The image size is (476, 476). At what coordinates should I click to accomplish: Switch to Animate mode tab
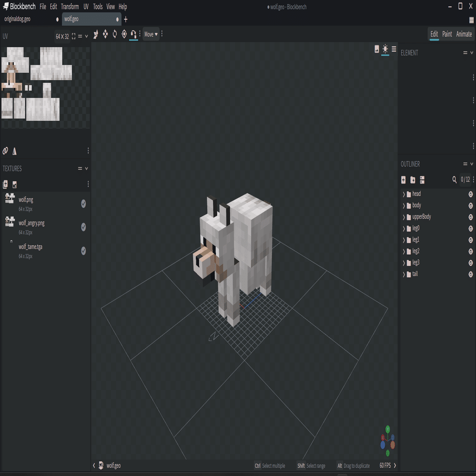pos(464,34)
